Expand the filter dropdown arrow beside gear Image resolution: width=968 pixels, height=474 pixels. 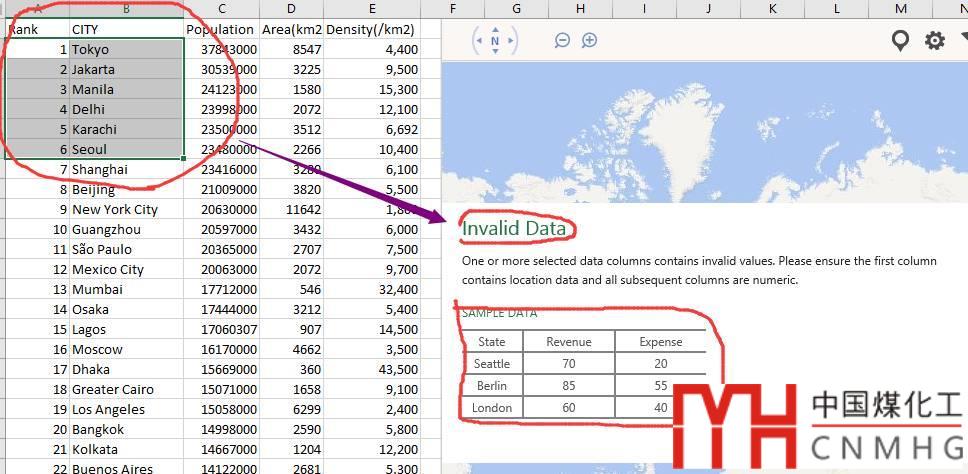(963, 37)
